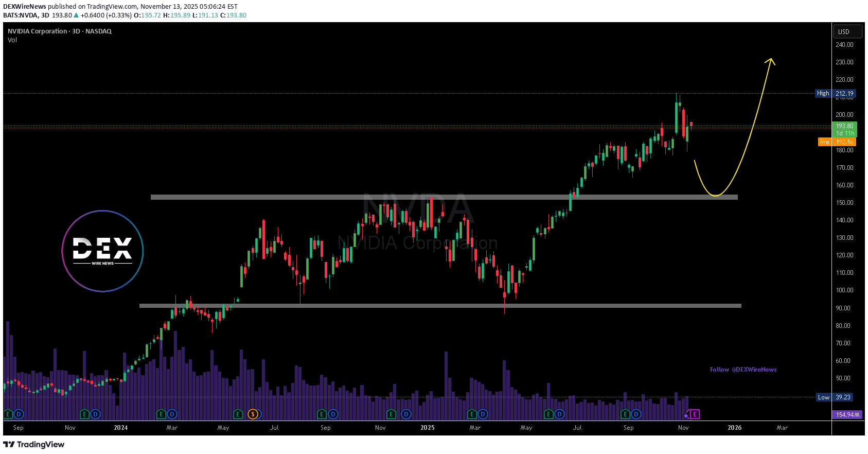Click the dividend icon near Sep 2024
This screenshot has height=454, width=868.
pos(333,414)
